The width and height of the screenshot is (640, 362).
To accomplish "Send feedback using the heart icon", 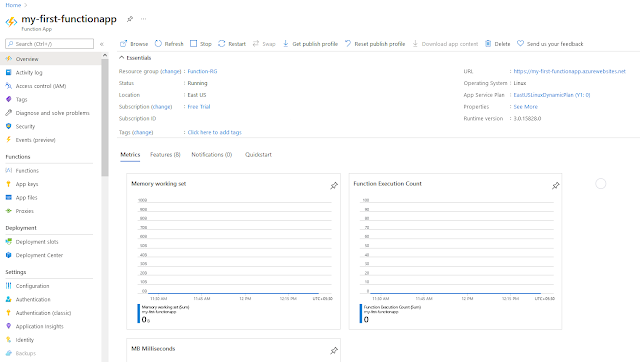I will point(520,43).
